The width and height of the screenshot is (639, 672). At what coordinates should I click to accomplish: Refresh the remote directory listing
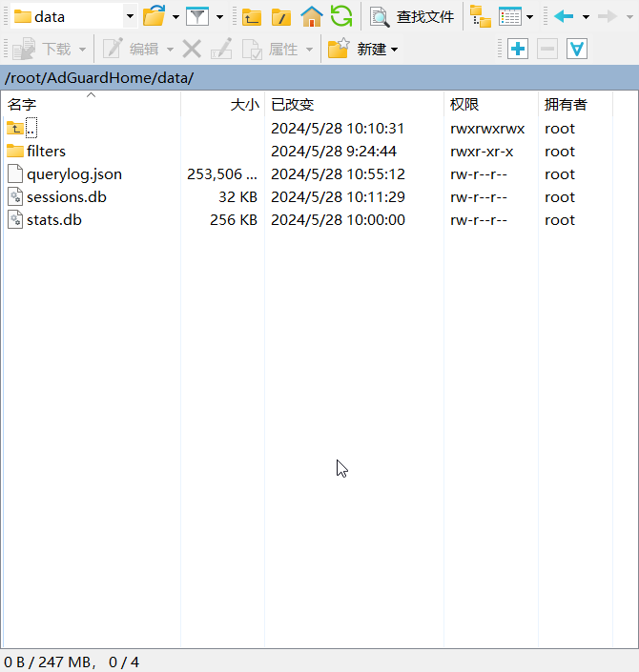340,16
